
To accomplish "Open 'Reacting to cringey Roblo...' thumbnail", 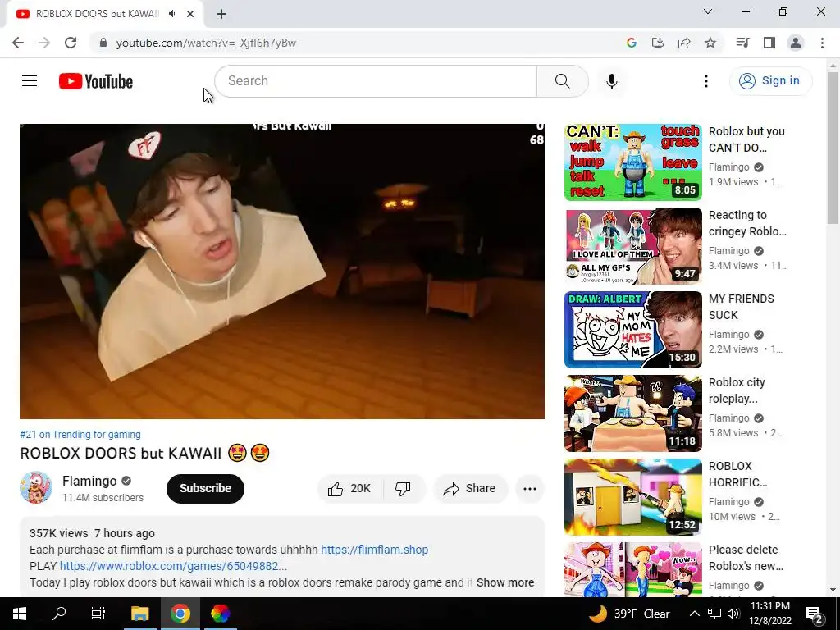I will (633, 246).
